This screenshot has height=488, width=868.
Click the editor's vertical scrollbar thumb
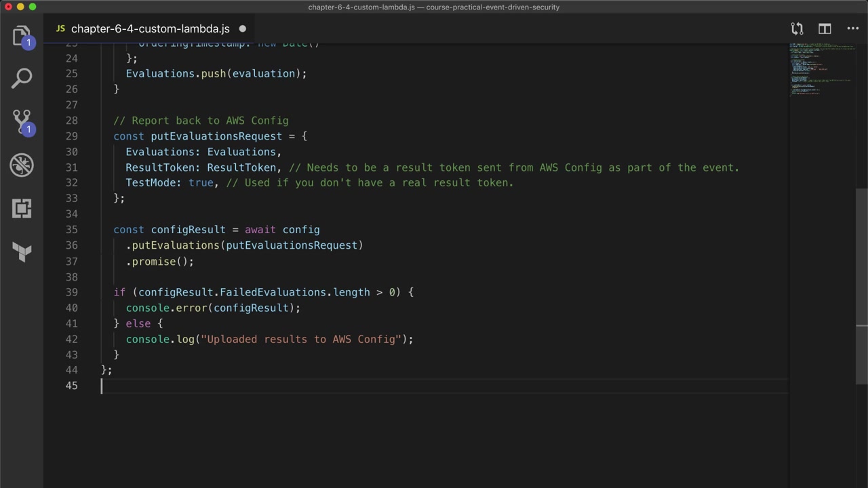(x=862, y=285)
